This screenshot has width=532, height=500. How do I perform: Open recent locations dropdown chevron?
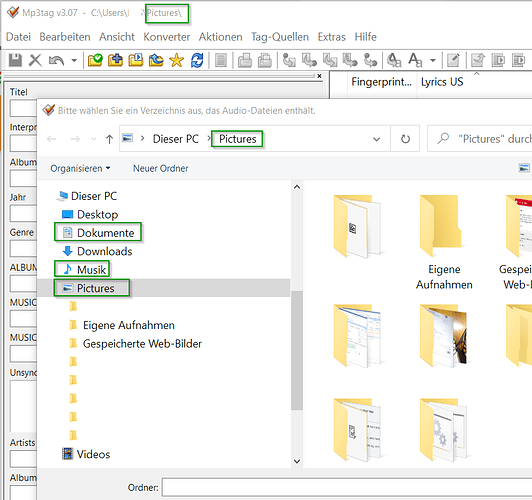point(94,139)
